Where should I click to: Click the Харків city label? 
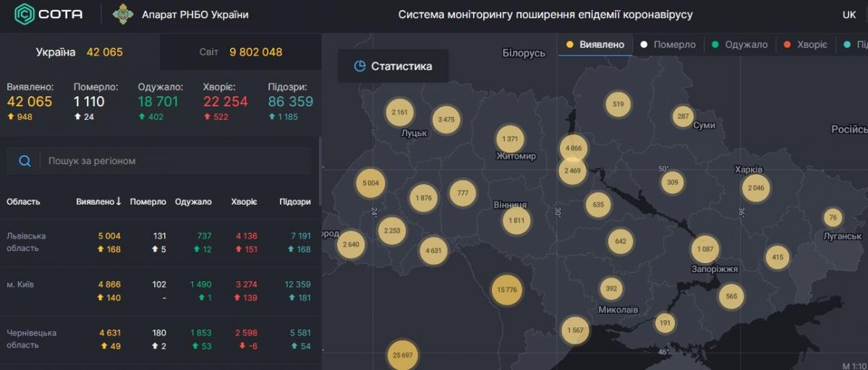(x=749, y=170)
